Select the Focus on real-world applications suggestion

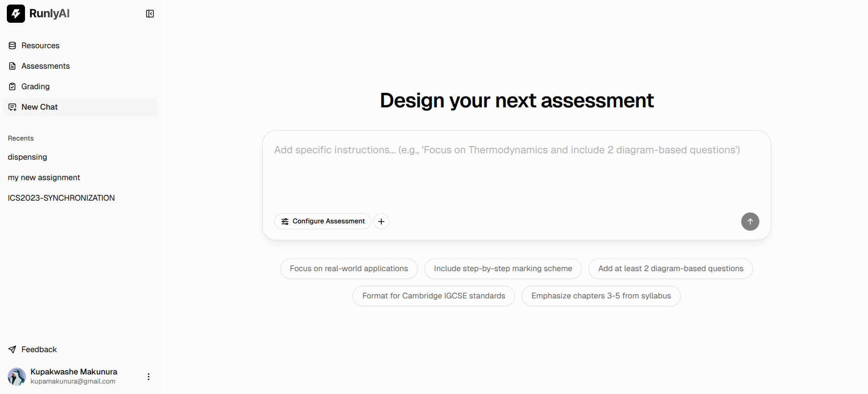point(349,268)
